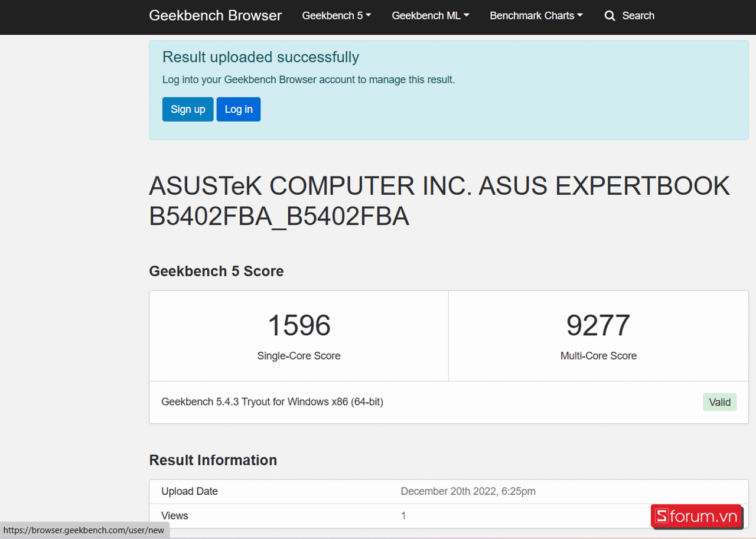Select the 9277 multi-core score value
This screenshot has height=539, width=756.
tap(598, 325)
